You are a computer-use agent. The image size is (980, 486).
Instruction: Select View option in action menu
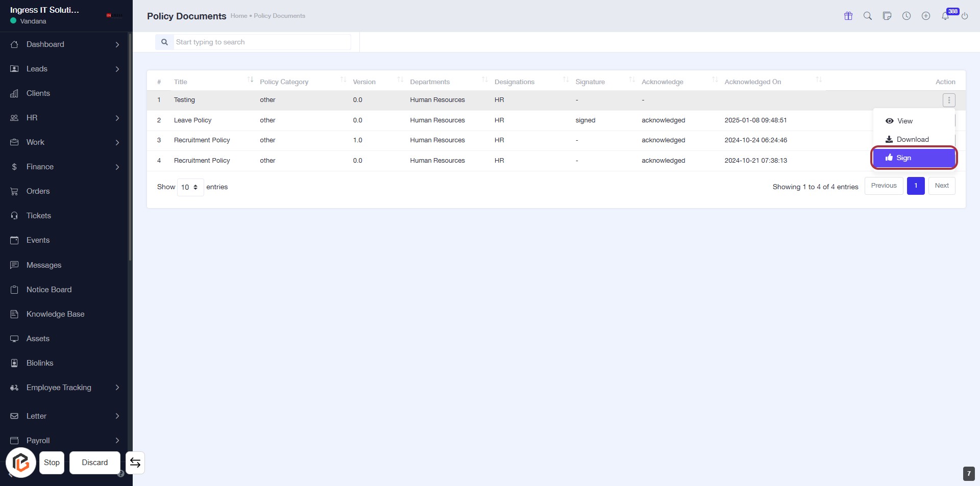[x=904, y=121]
